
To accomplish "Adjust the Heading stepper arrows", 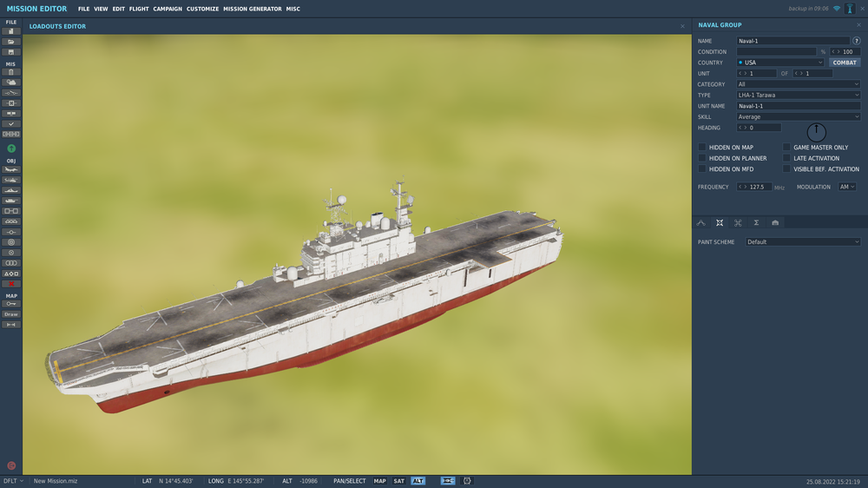I will tap(742, 128).
